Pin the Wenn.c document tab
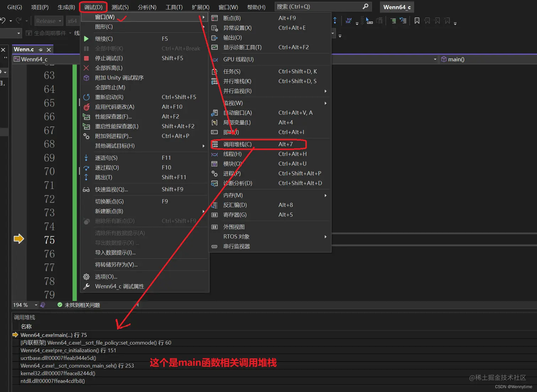Viewport: 537px width, 392px height. pyautogui.click(x=40, y=50)
